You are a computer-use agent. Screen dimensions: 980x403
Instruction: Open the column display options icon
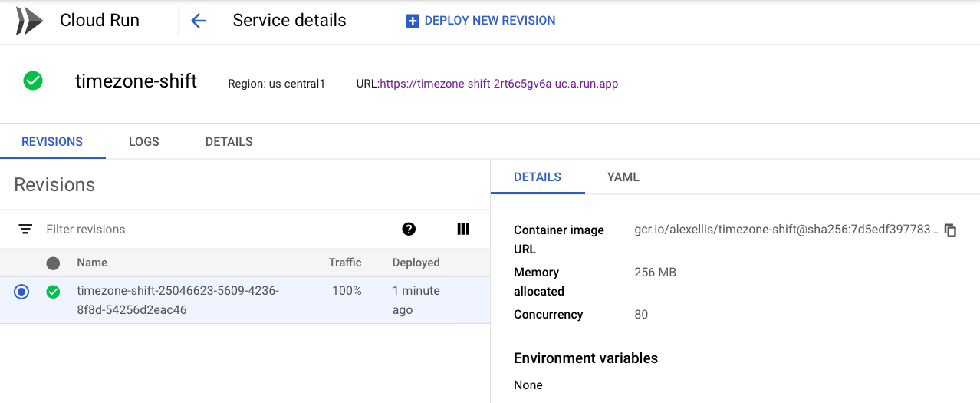click(463, 229)
